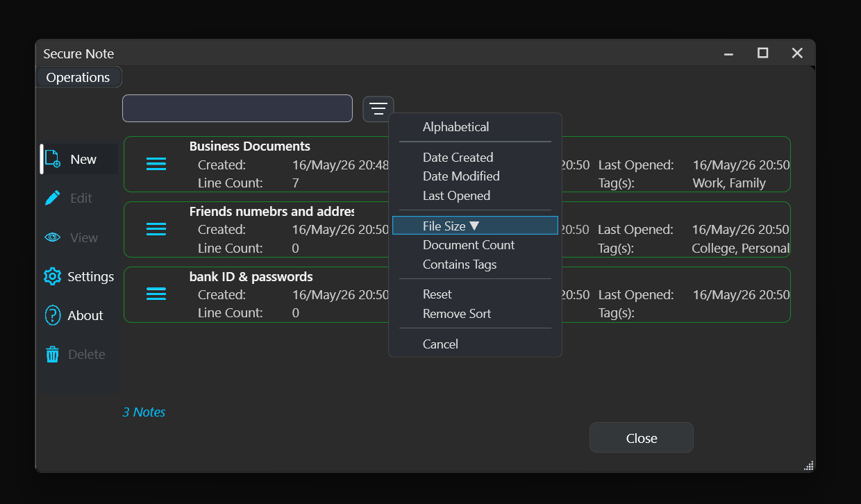Select the Business Documents note title
Viewport: 861px width, 504px height.
coord(250,146)
